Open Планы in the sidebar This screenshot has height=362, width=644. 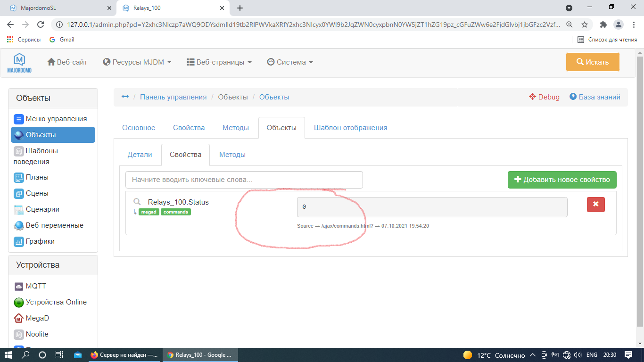pos(31,177)
